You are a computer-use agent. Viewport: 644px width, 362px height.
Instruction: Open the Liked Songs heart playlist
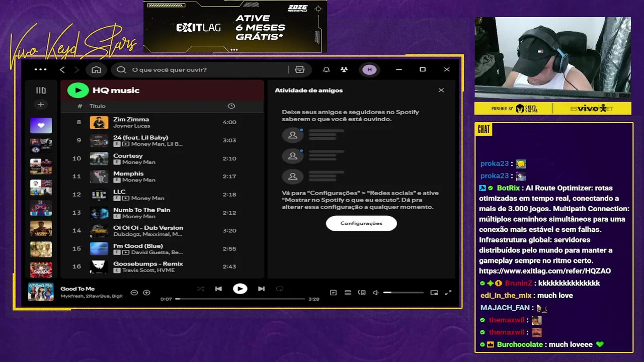click(x=41, y=125)
